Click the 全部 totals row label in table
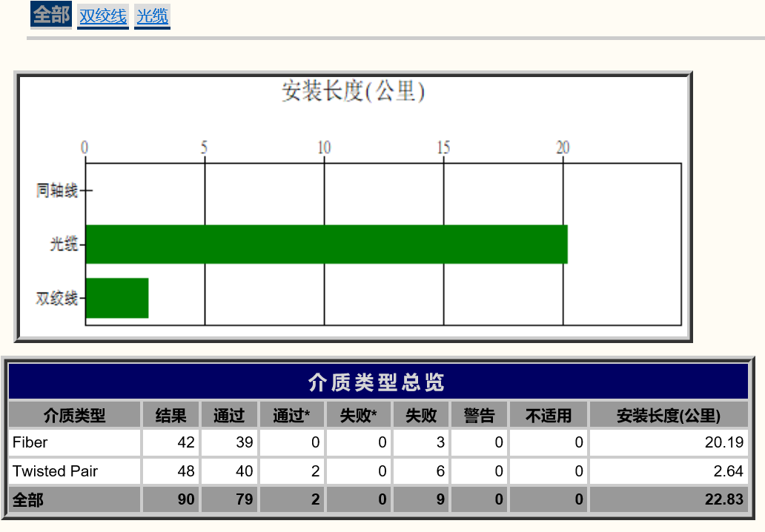 [74, 500]
